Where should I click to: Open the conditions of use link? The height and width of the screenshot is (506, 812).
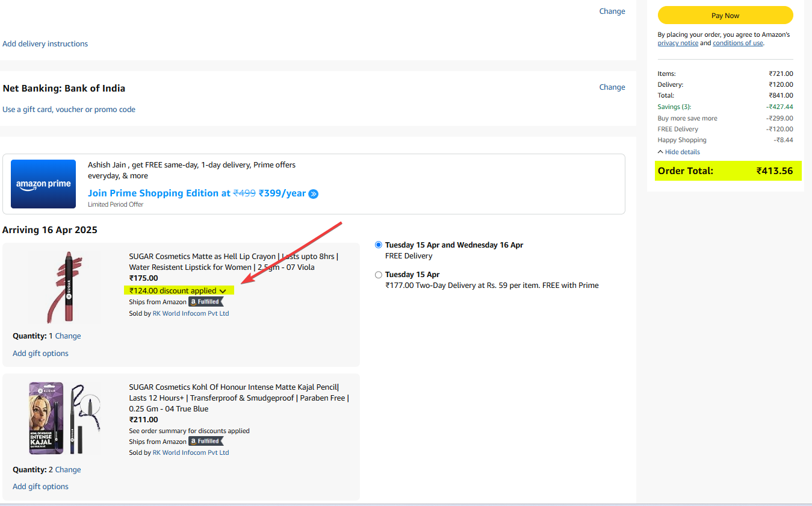click(738, 43)
